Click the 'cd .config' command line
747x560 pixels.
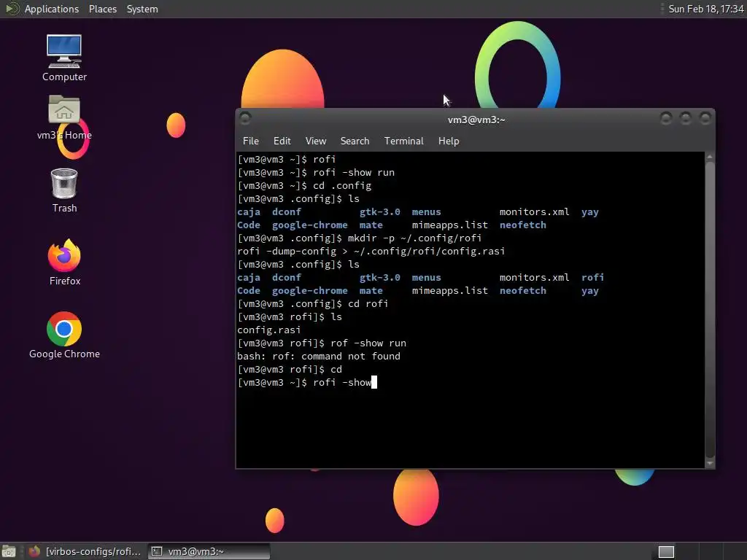304,185
